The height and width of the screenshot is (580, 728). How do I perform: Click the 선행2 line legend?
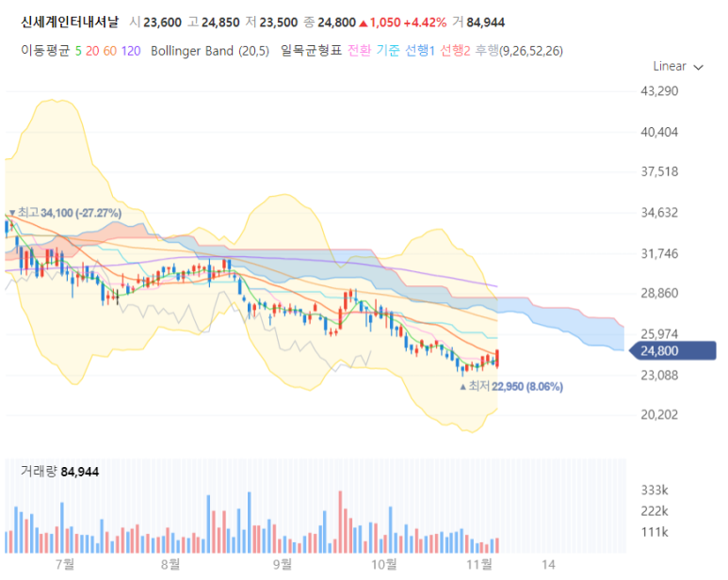click(455, 51)
